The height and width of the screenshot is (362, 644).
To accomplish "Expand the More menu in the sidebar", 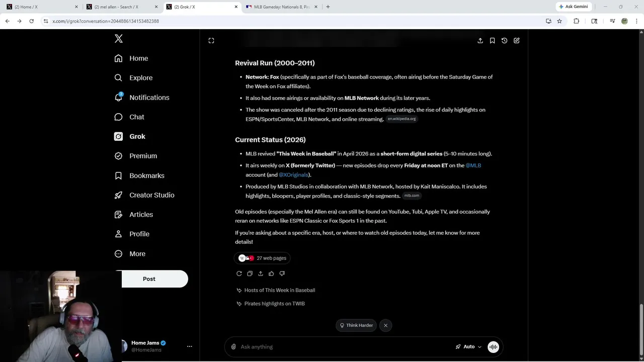I will pyautogui.click(x=130, y=254).
